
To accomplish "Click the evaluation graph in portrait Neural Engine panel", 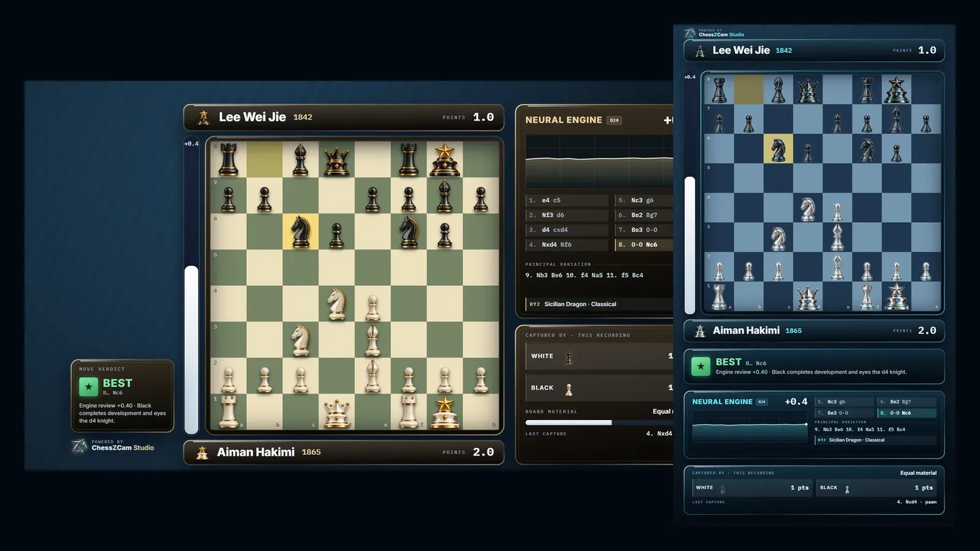I will 750,427.
